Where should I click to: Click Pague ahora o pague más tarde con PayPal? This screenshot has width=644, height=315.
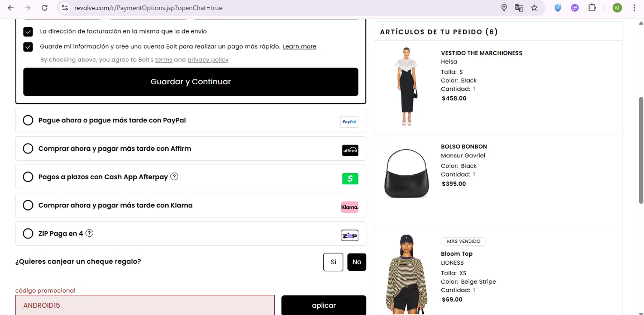(x=112, y=120)
